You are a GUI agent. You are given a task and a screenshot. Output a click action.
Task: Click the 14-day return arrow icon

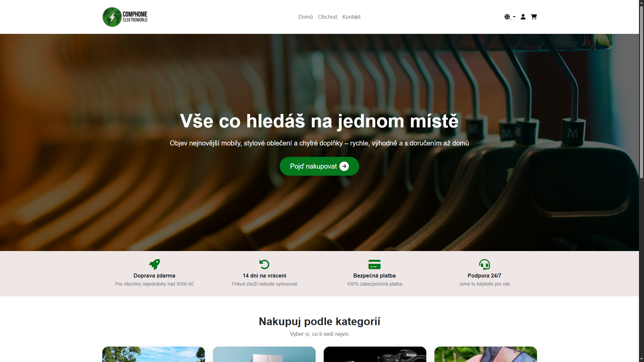264,264
